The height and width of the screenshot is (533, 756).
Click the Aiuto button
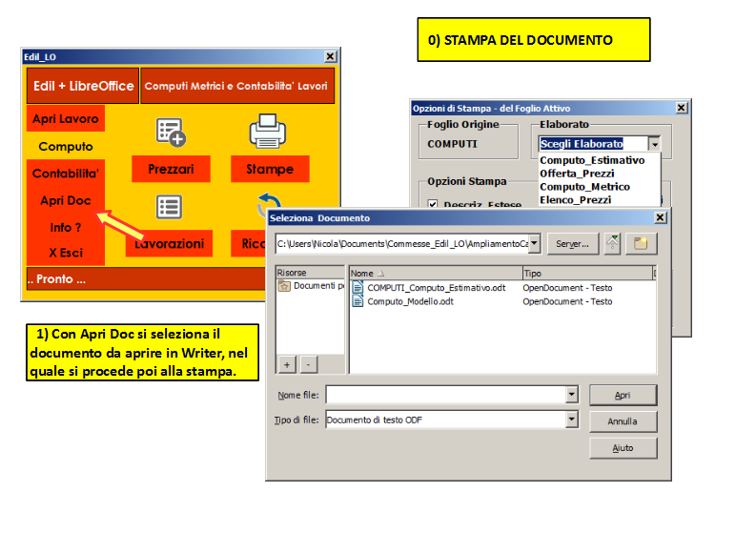[623, 447]
